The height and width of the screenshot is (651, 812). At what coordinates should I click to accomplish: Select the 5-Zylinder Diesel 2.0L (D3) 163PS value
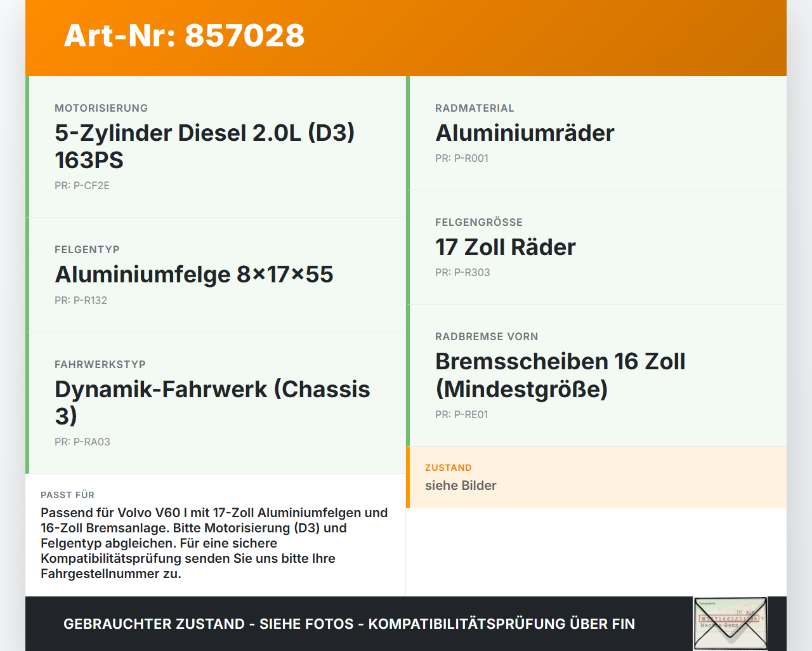pos(204,147)
